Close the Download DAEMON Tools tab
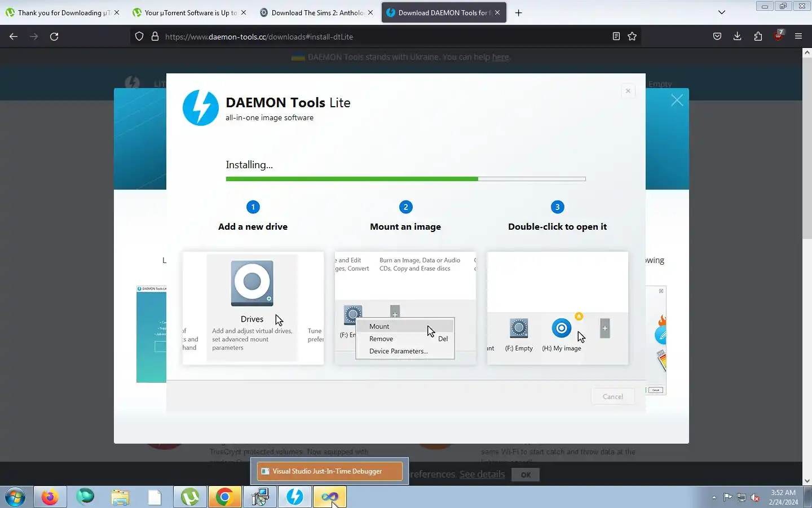This screenshot has height=508, width=812. (497, 12)
